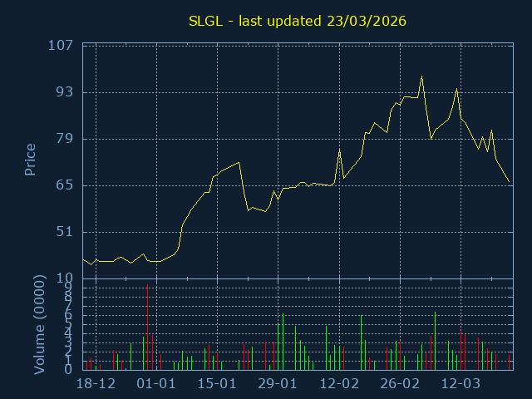This screenshot has width=532, height=399.
Task: Click the 0 value on the volume axis
Action: tap(67, 369)
